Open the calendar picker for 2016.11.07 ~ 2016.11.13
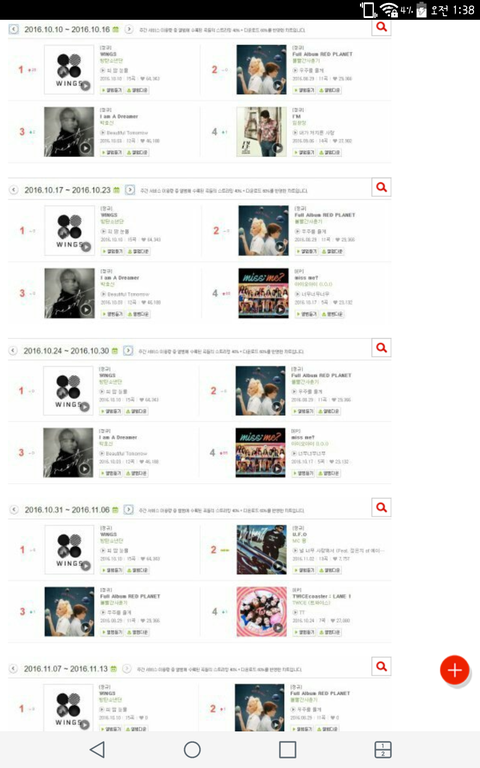This screenshot has height=768, width=480. pos(114,669)
